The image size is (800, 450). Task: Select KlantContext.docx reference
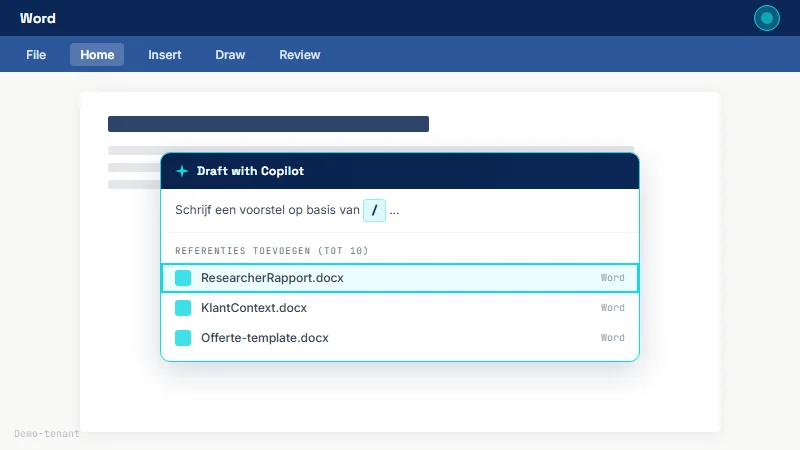pos(399,308)
